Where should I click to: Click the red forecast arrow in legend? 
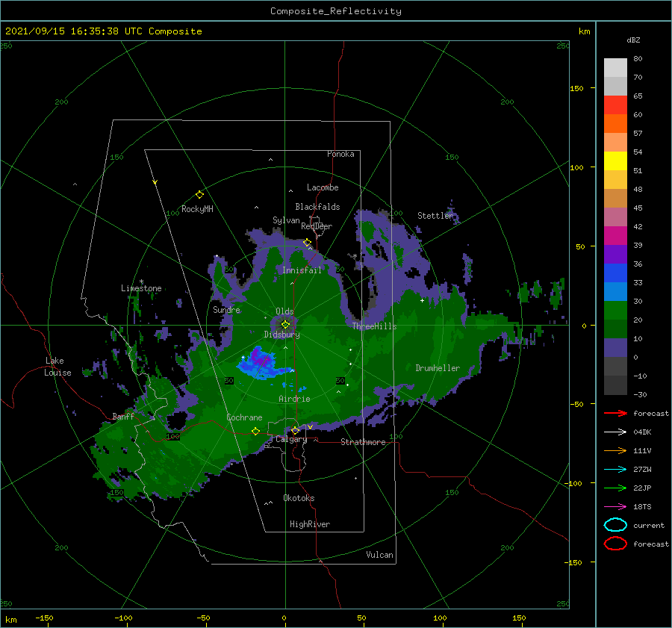pos(615,413)
